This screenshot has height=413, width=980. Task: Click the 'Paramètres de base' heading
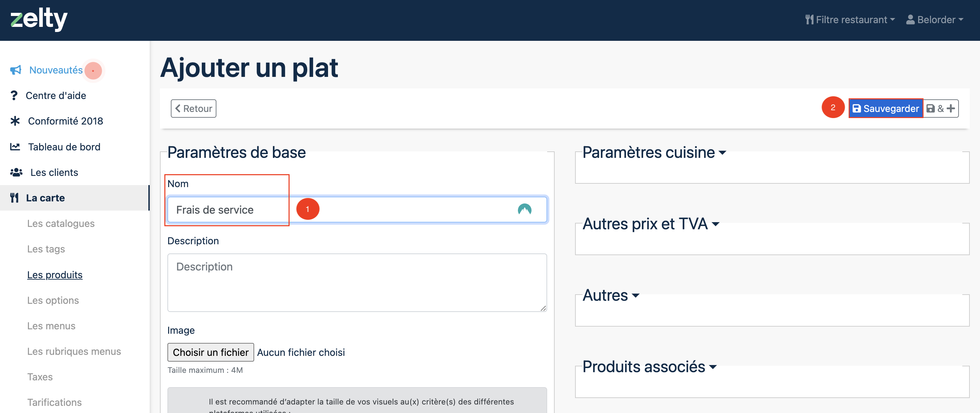pyautogui.click(x=236, y=152)
